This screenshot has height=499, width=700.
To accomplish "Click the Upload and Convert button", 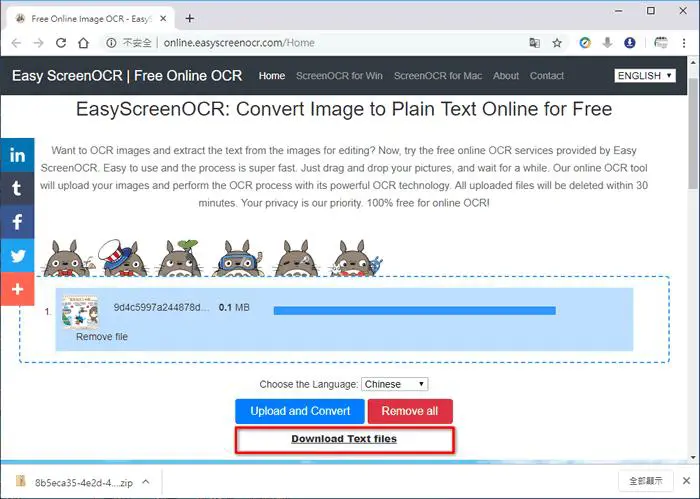I will coord(300,411).
